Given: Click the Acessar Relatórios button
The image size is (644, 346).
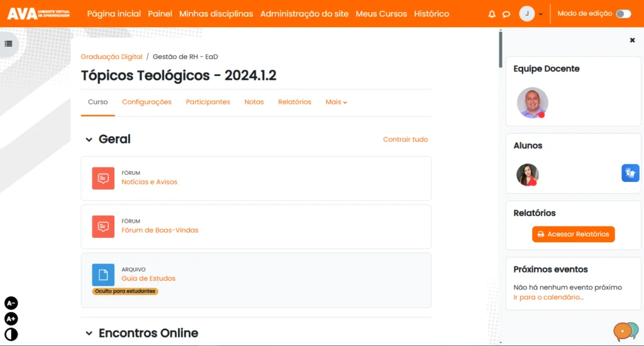Looking at the screenshot, I should (x=573, y=234).
